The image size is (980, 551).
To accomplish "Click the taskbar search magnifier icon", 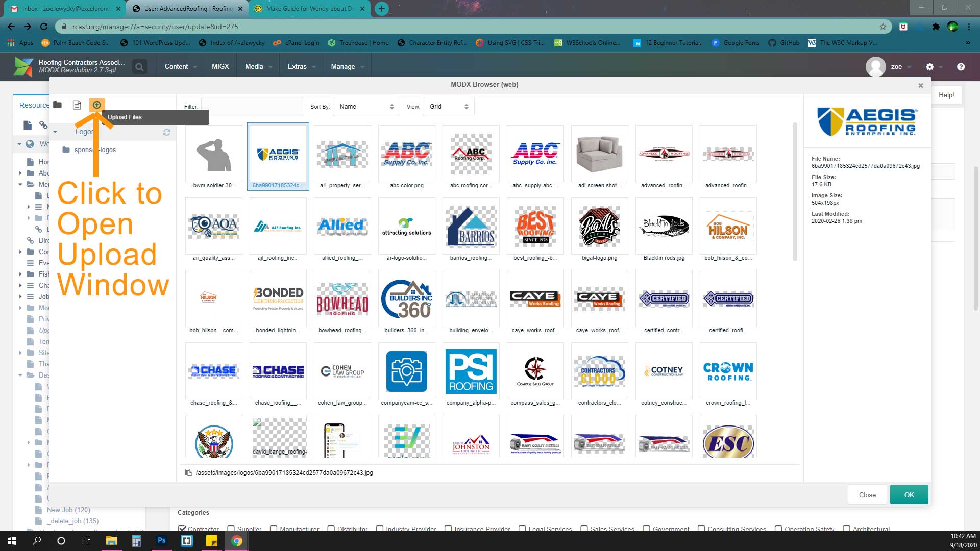I will [37, 540].
